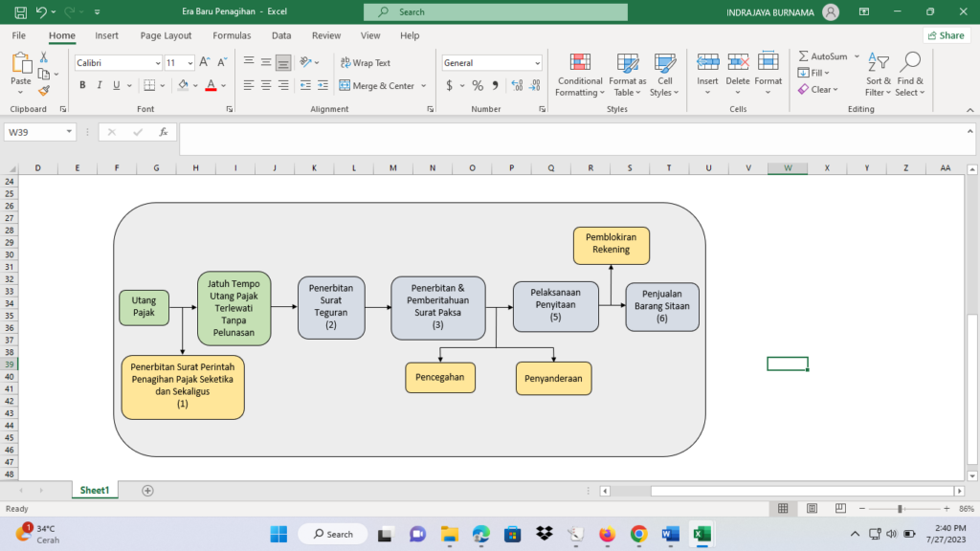Toggle Italic text formatting
The image size is (980, 551).
tap(100, 85)
